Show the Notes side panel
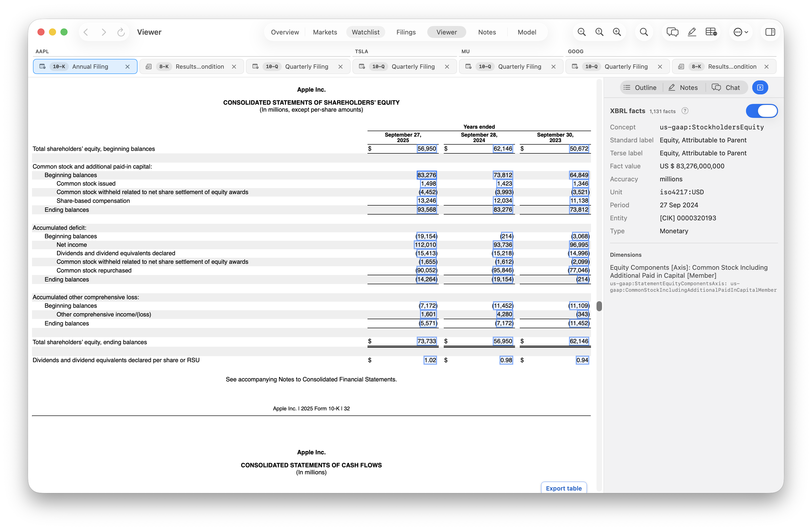Screen dimensions: 812x530 [x=683, y=88]
